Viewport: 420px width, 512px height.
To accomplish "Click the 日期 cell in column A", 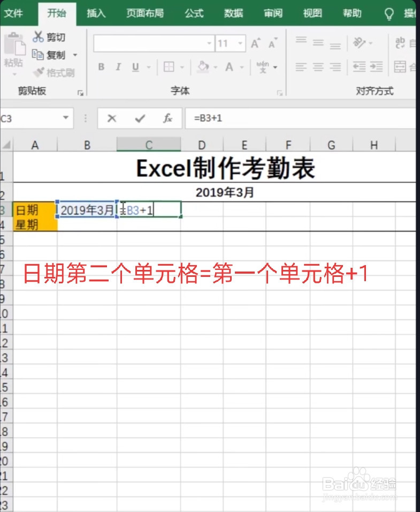I will coord(35,209).
